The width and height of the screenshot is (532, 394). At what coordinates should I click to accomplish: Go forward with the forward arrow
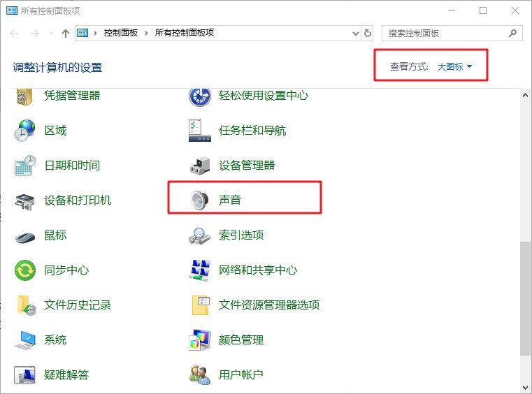35,34
